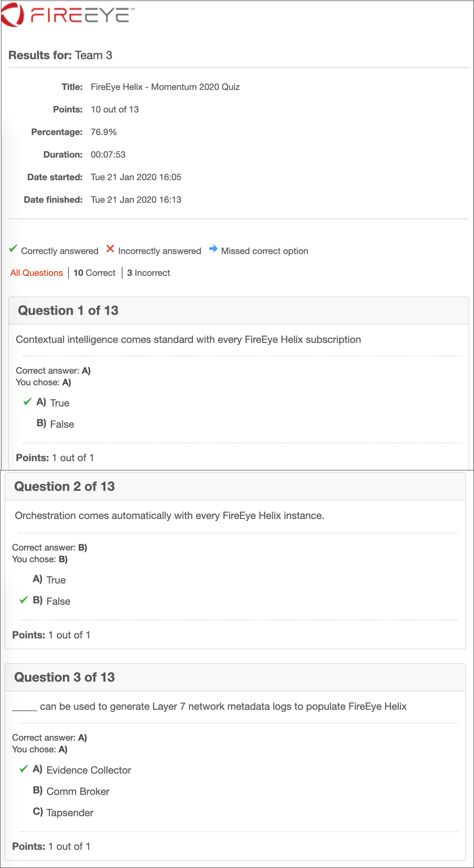The height and width of the screenshot is (868, 474).
Task: Click the red Incorrectly answered X icon
Action: click(x=110, y=249)
